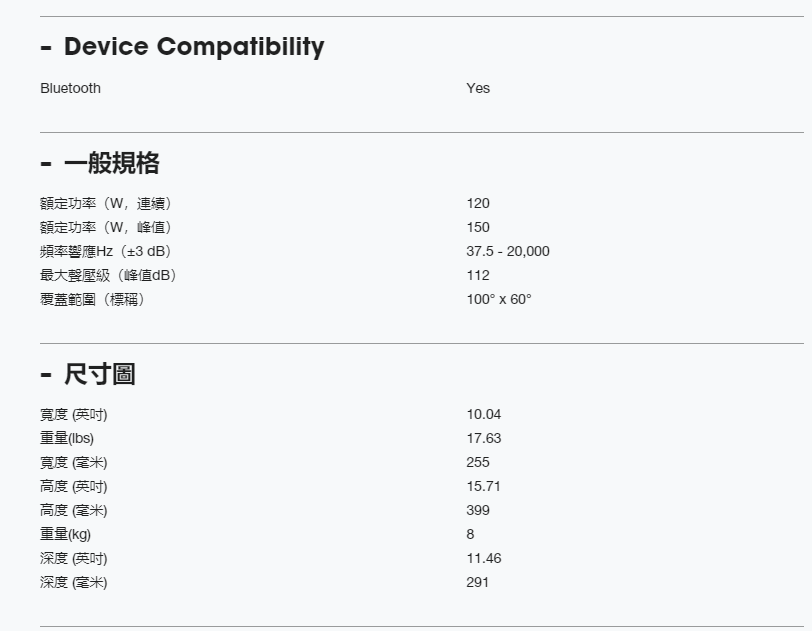Click the 重量(kg) label
The image size is (812, 631).
(65, 534)
